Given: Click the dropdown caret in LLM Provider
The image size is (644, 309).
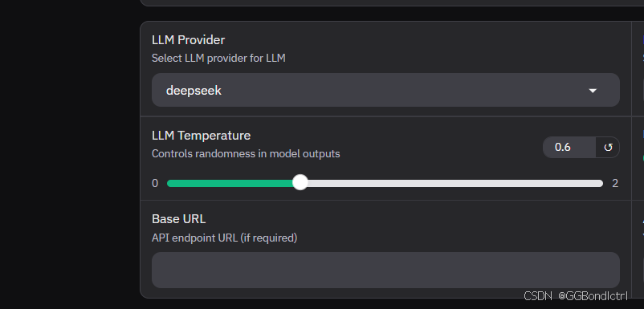Looking at the screenshot, I should [x=593, y=91].
